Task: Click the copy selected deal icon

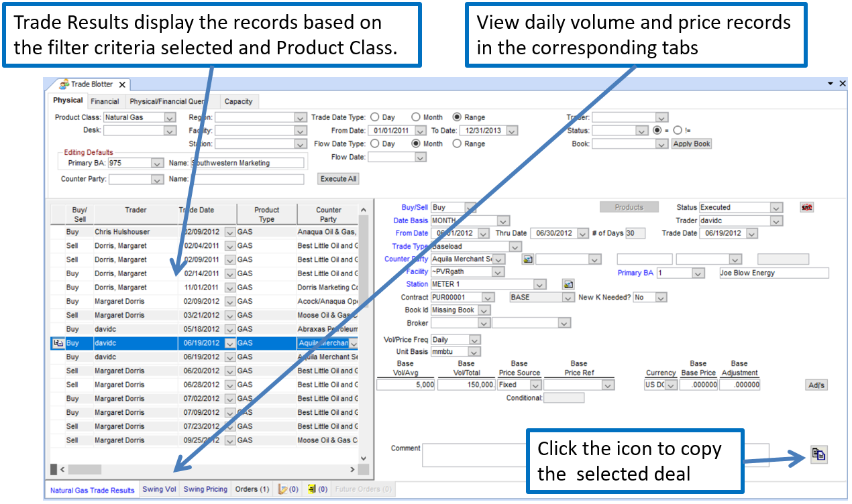Action: pyautogui.click(x=818, y=454)
